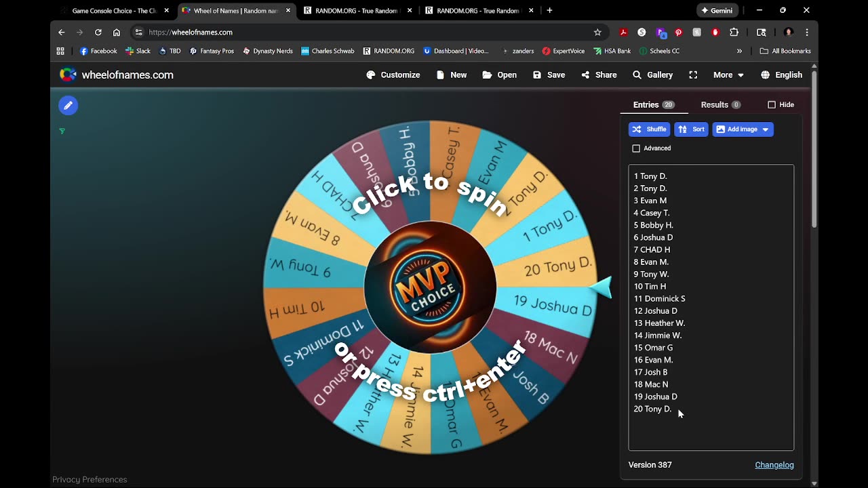Image resolution: width=868 pixels, height=488 pixels.
Task: Spin the wheel via MVP Choice center
Action: point(431,287)
